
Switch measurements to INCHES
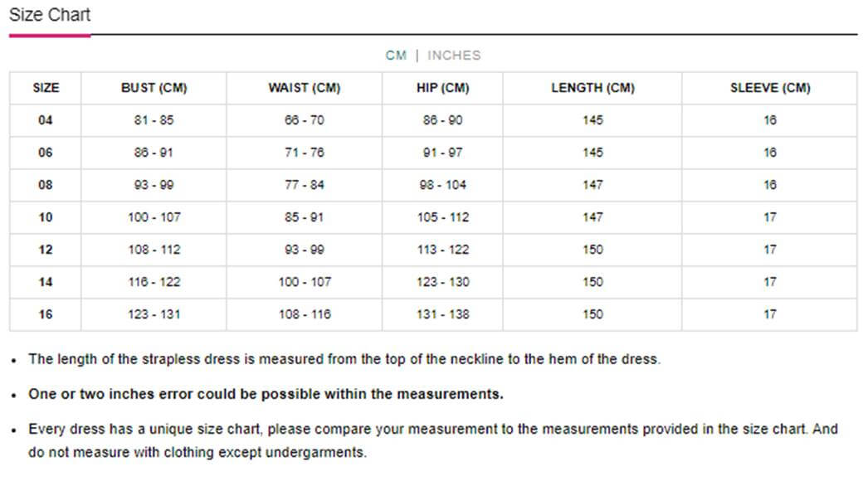454,56
